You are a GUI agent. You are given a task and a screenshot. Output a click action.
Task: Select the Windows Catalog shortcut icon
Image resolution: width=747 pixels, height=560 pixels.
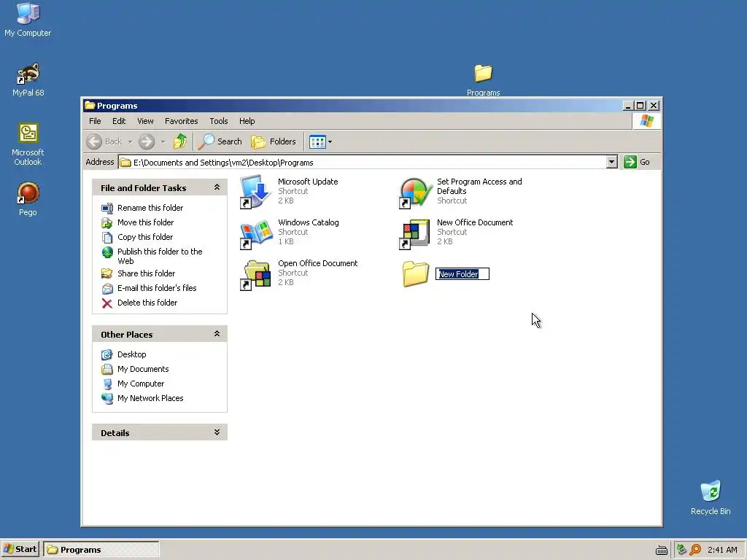[x=256, y=233]
